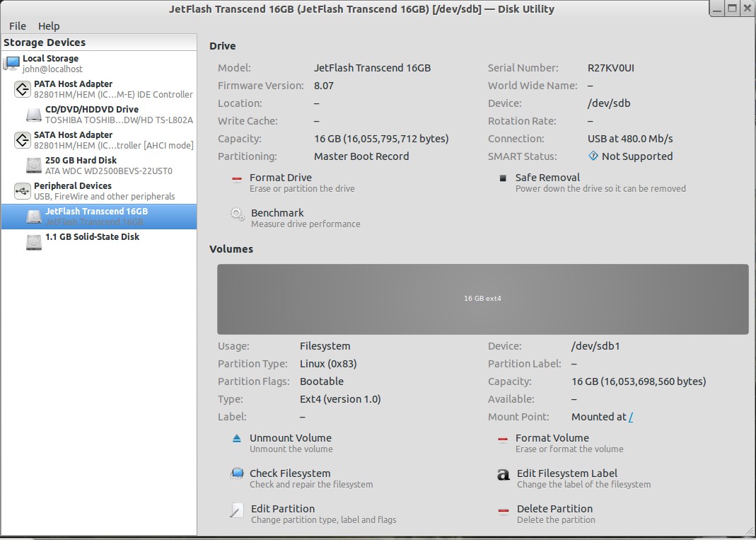
Task: Click the Check Filesystem icon
Action: click(x=237, y=474)
